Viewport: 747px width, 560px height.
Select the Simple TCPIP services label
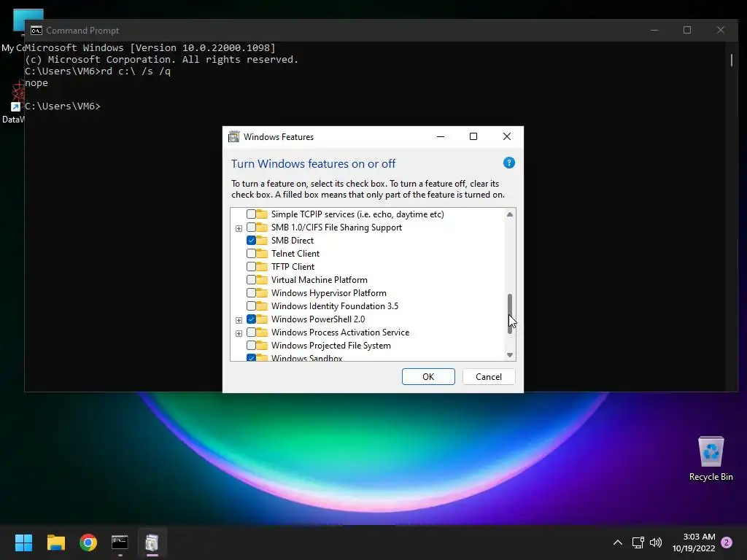[x=357, y=214]
